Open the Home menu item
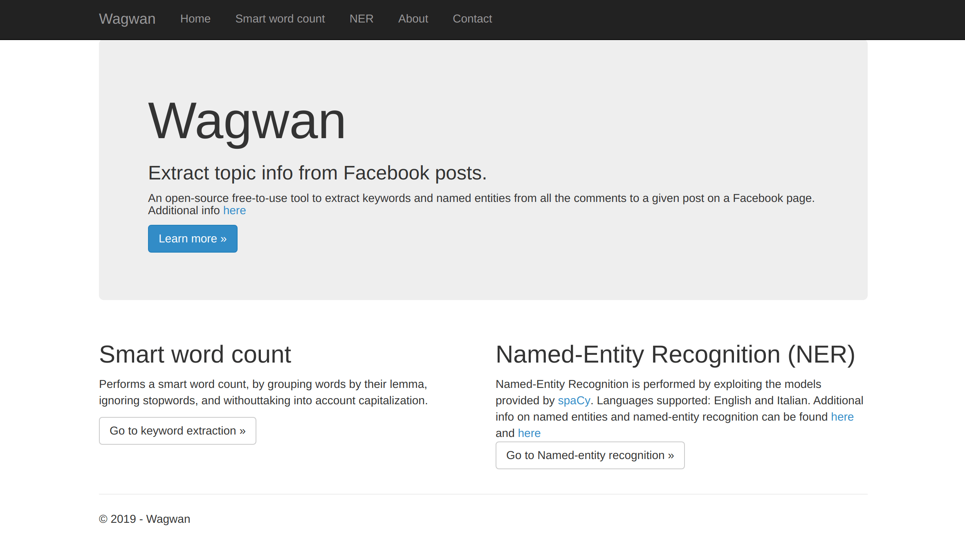Viewport: 965px width, 560px height. click(x=195, y=19)
